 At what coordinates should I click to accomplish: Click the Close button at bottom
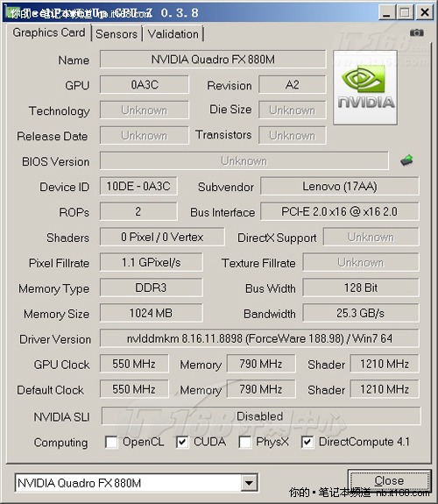tap(389, 480)
